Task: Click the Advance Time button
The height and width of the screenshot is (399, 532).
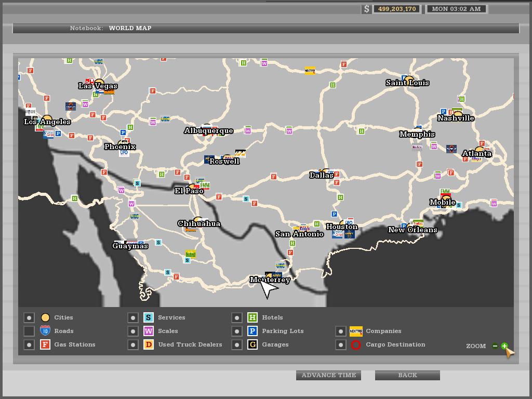Action: point(328,375)
